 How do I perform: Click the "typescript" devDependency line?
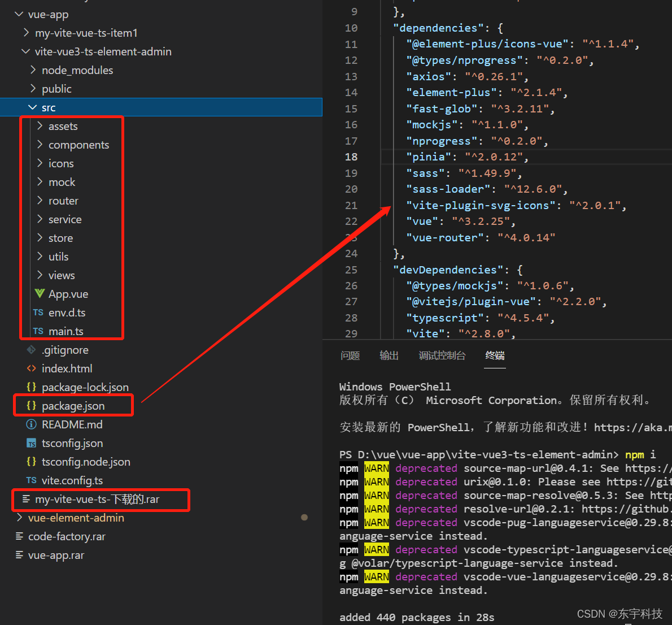point(481,318)
